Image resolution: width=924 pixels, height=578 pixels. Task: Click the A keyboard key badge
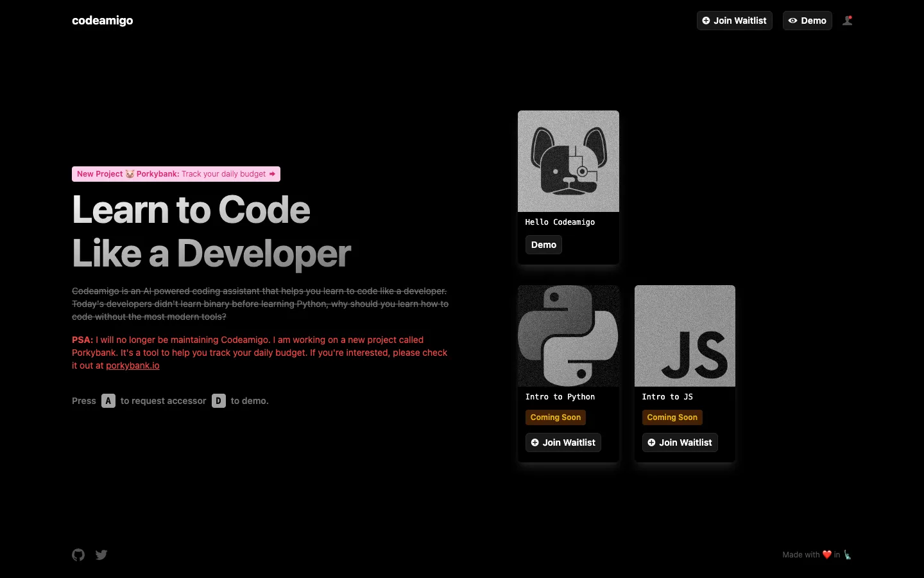click(108, 401)
